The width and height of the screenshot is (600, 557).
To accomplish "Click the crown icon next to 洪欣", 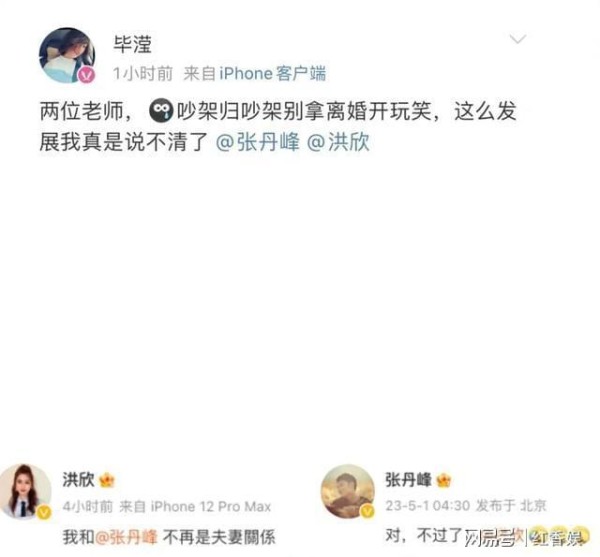I will [107, 480].
